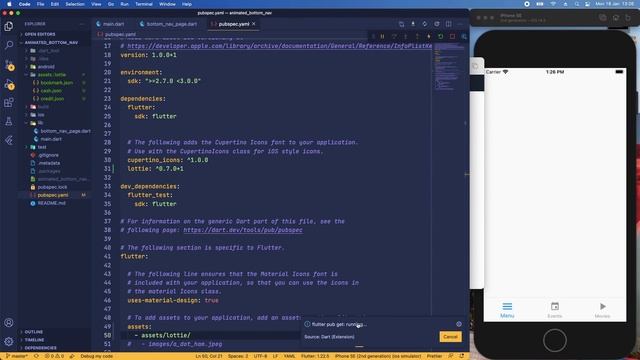640x360 pixels.
Task: Open the Go menu
Action: (x=111, y=4)
